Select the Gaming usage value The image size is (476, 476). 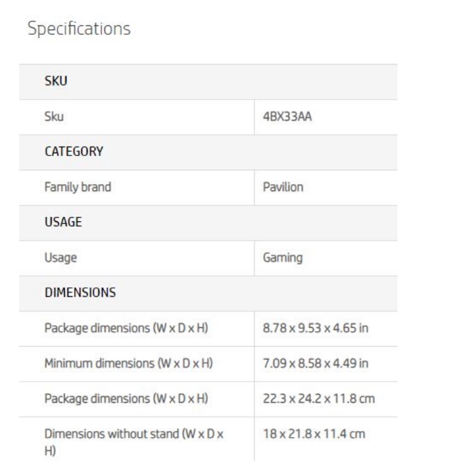tap(283, 258)
